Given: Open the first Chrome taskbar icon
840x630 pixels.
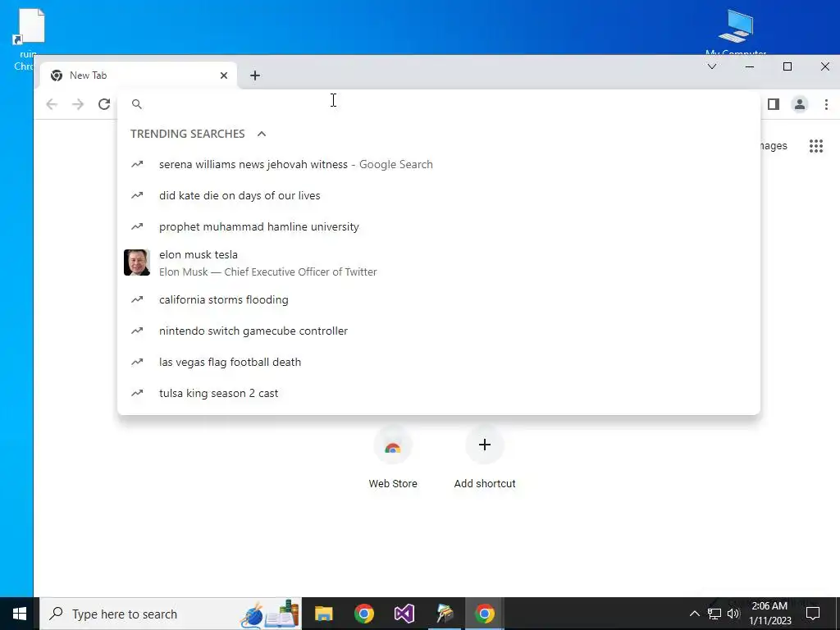Looking at the screenshot, I should click(x=363, y=614).
